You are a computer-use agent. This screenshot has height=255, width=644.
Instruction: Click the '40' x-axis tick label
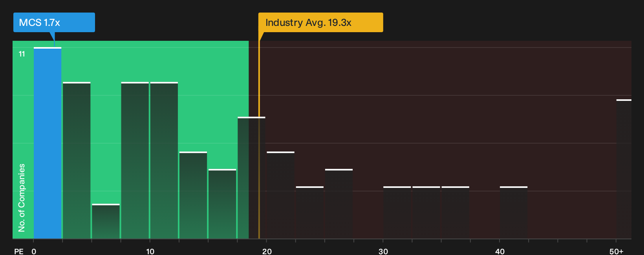coord(500,251)
